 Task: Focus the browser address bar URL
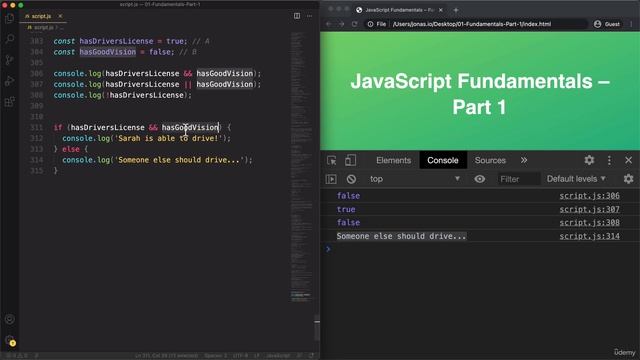471,24
